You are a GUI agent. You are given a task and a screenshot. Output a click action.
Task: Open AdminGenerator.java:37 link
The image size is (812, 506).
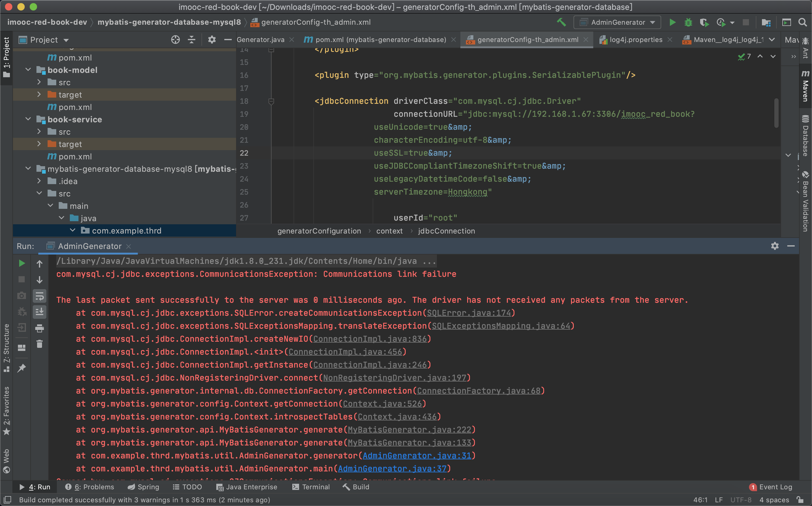(392, 469)
